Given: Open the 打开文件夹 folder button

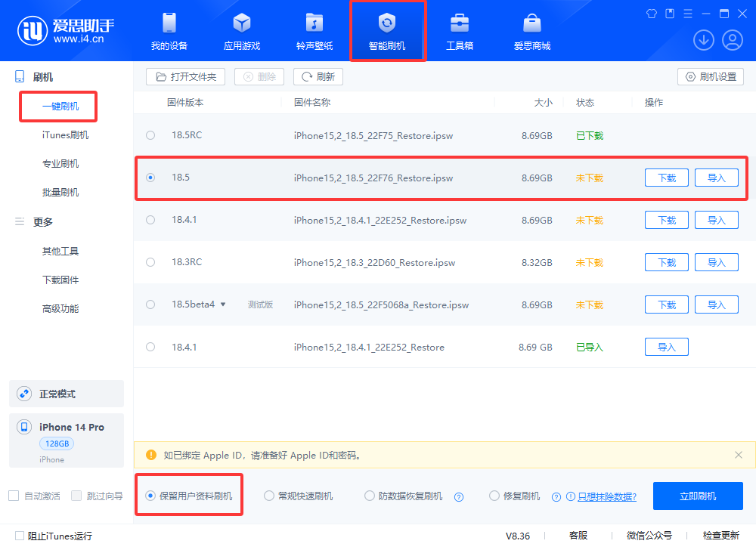Looking at the screenshot, I should click(x=186, y=76).
